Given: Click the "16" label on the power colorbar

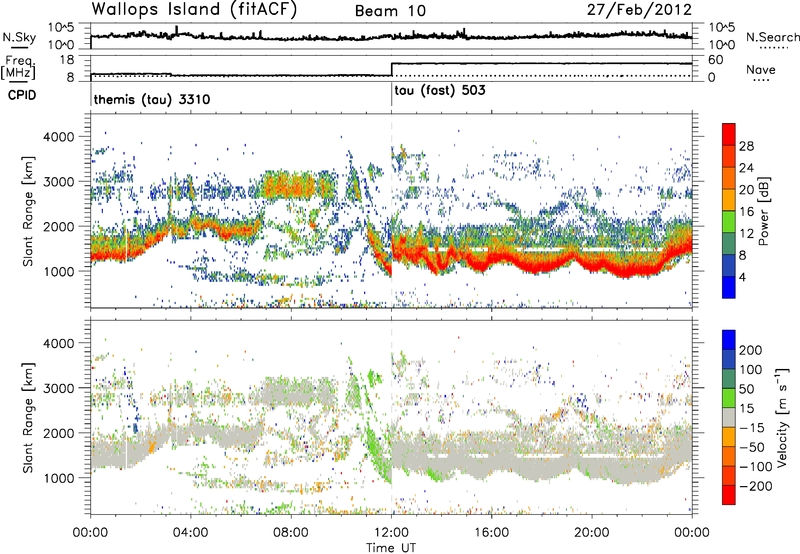Looking at the screenshot, I should pyautogui.click(x=746, y=212).
